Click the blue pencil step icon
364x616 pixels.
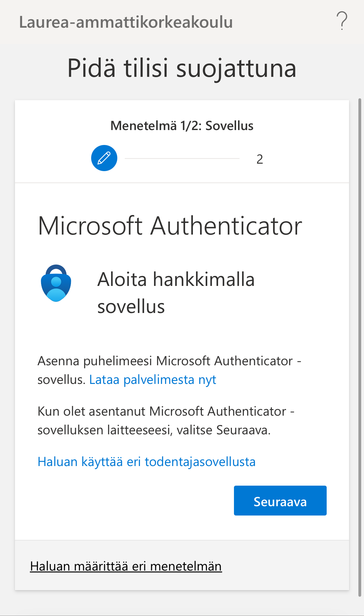coord(104,158)
